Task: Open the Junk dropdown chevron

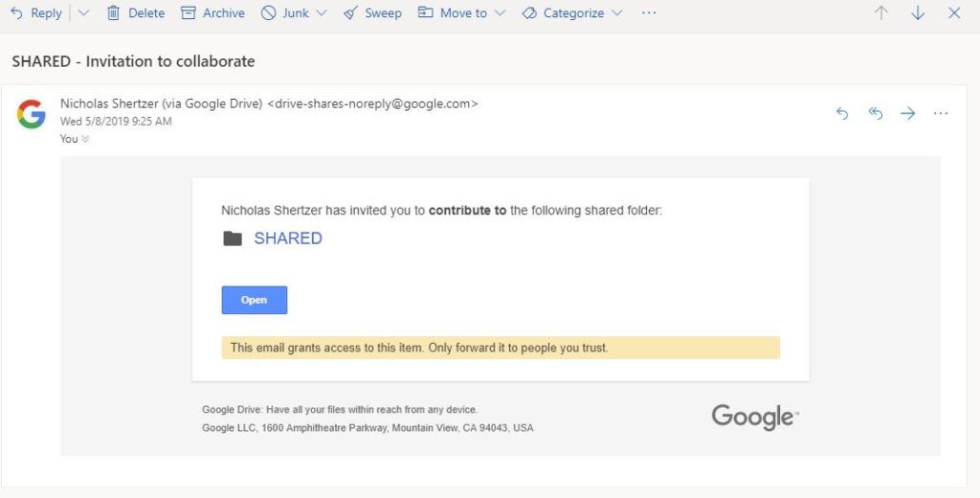Action: coord(322,13)
